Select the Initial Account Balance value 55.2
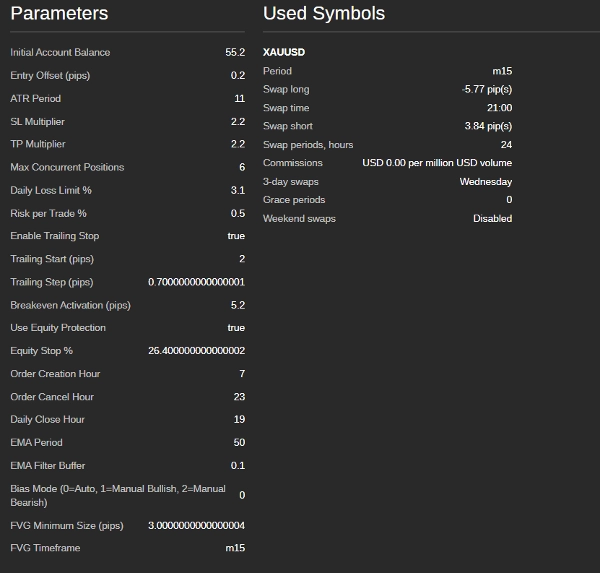This screenshot has height=573, width=600. (x=235, y=52)
